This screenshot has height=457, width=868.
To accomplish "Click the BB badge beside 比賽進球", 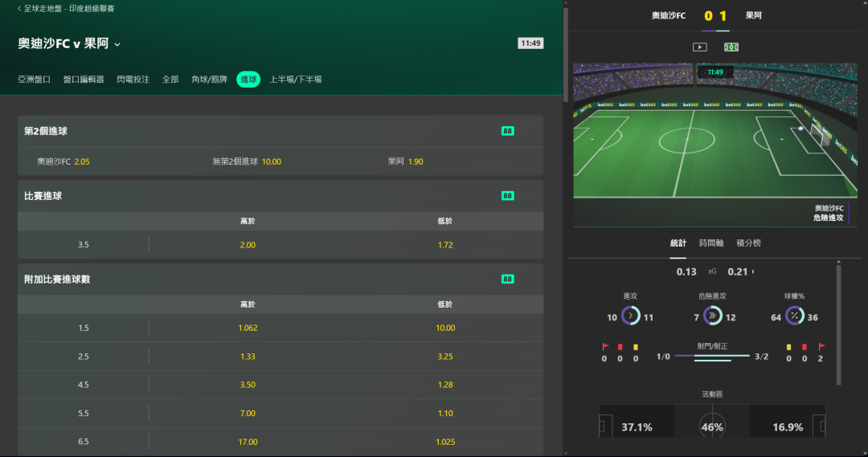I will pos(508,196).
